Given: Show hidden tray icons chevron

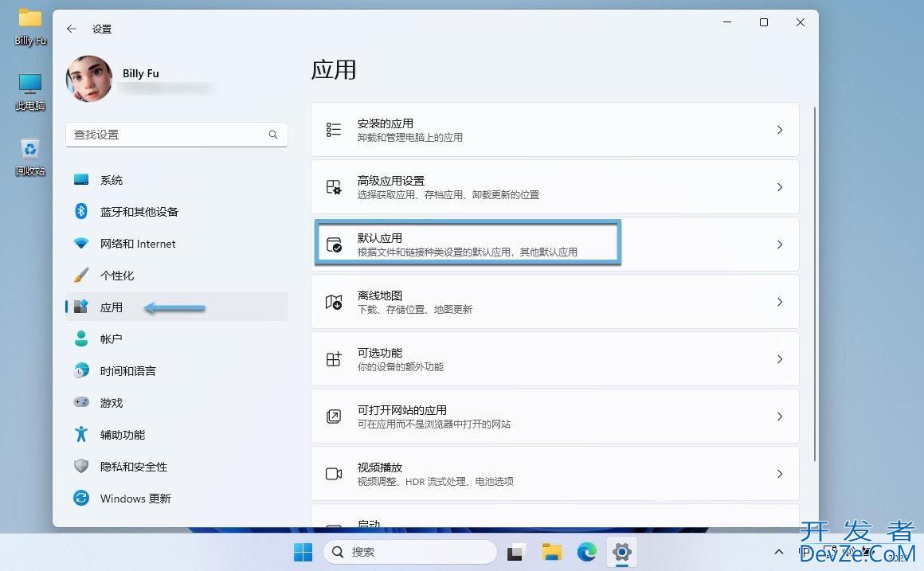Looking at the screenshot, I should tap(778, 552).
